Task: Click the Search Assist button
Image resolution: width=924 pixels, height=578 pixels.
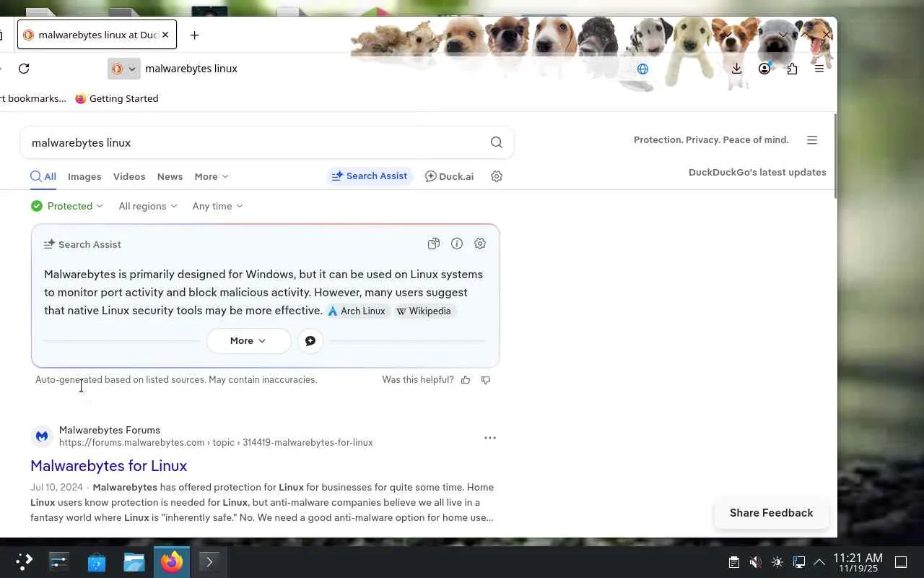Action: click(370, 176)
